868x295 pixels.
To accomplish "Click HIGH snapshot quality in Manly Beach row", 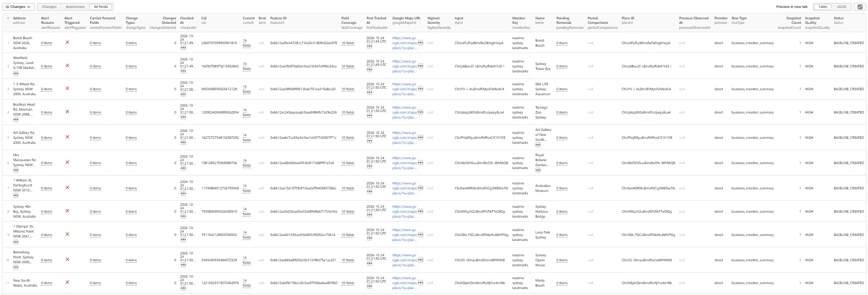I will tap(809, 283).
